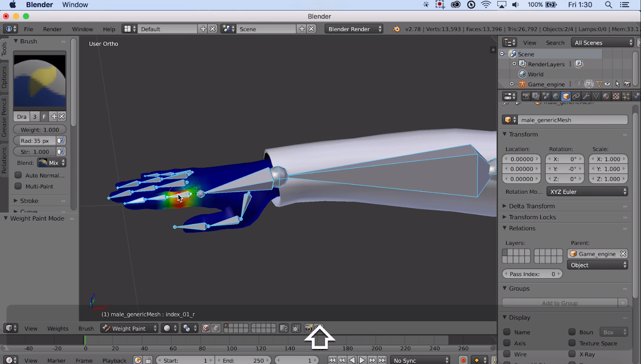Image resolution: width=641 pixels, height=364 pixels.
Task: Open the Constraints properties tab chain icon
Action: click(x=576, y=96)
